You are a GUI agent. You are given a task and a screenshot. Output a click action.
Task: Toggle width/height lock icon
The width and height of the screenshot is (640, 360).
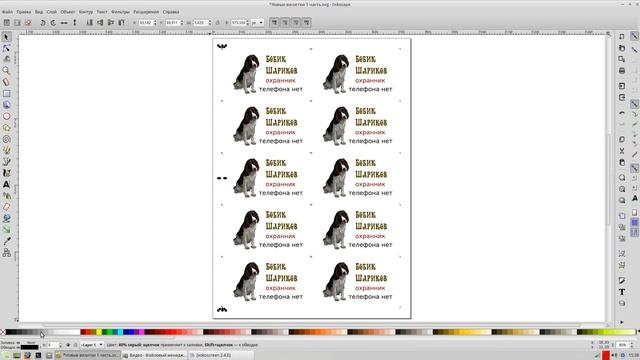click(218, 23)
